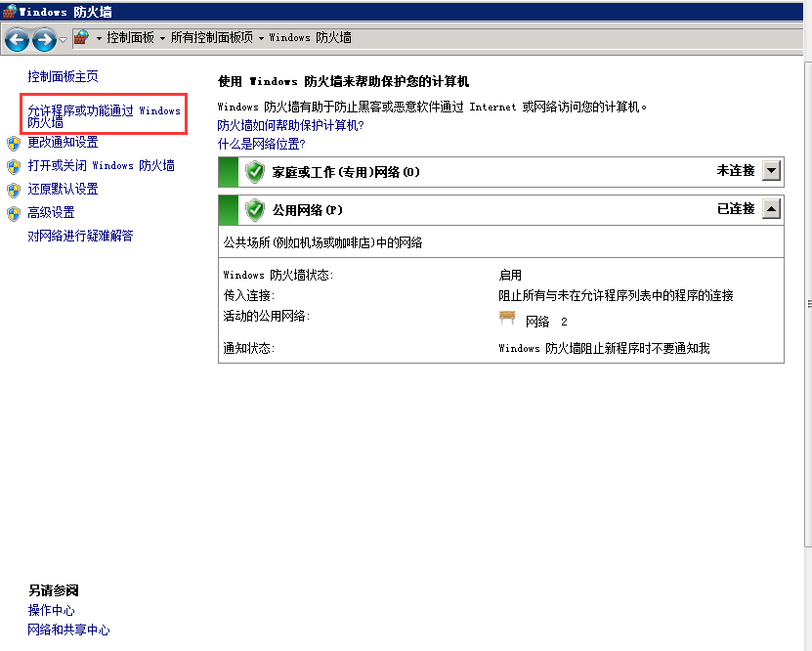Click the firewall icon in the address bar

[x=82, y=38]
